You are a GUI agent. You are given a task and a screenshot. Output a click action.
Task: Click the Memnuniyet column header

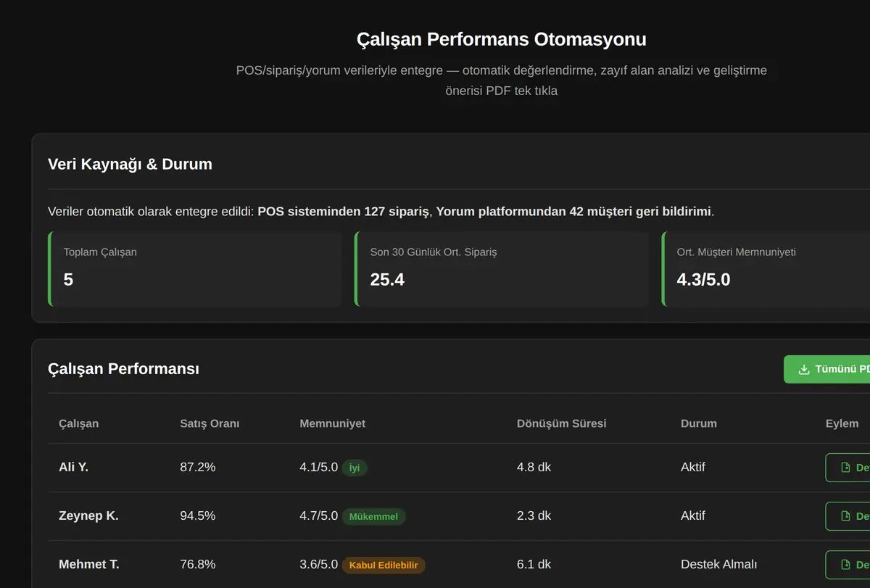click(x=332, y=423)
